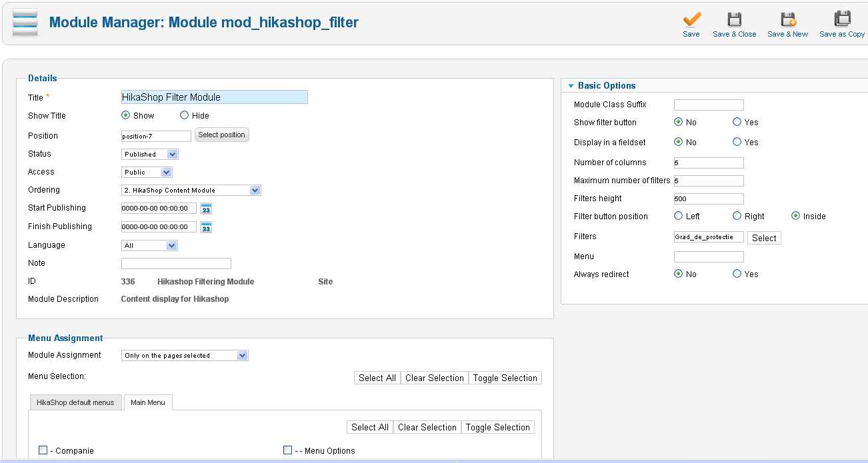Click the Position text field
This screenshot has height=463, width=868.
coord(156,136)
